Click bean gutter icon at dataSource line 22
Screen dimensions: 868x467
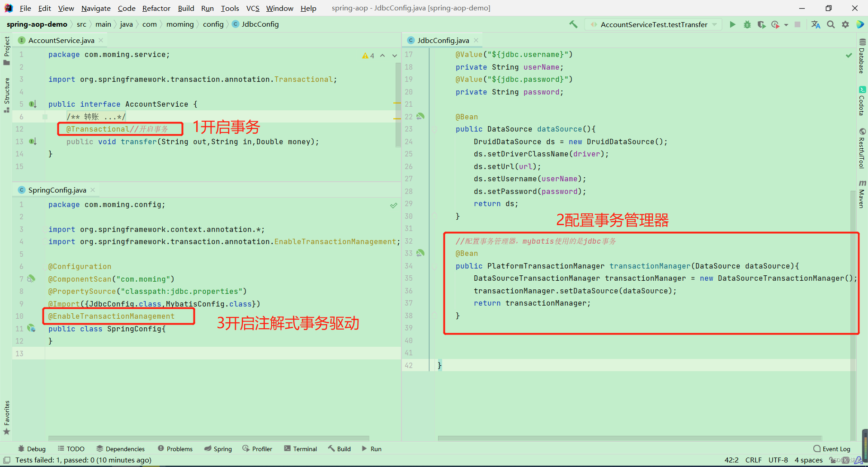[420, 117]
